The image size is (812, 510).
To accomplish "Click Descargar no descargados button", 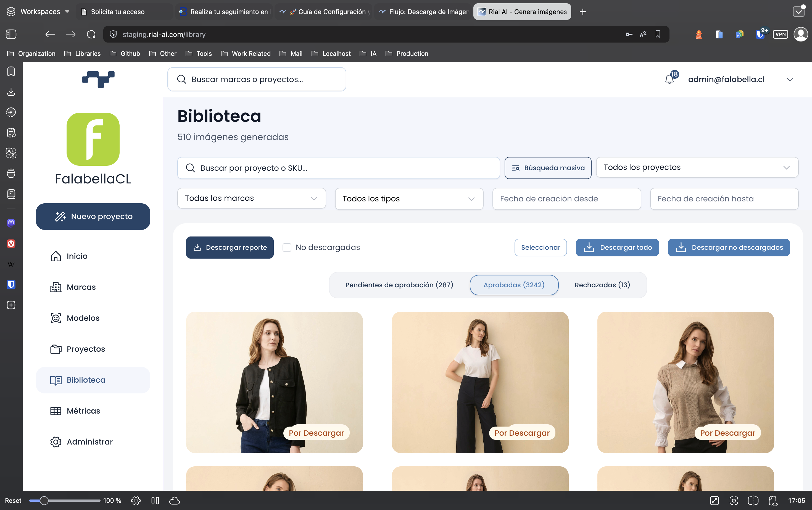I will pos(728,248).
